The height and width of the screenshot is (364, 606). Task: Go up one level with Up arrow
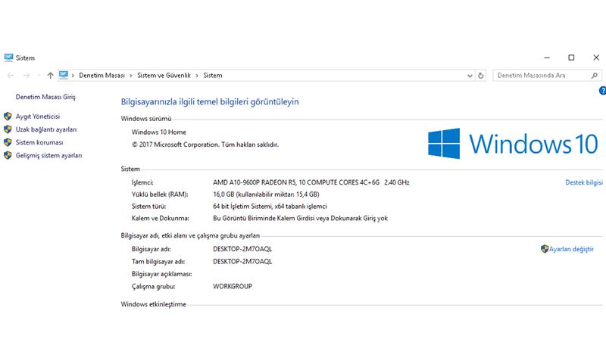50,76
